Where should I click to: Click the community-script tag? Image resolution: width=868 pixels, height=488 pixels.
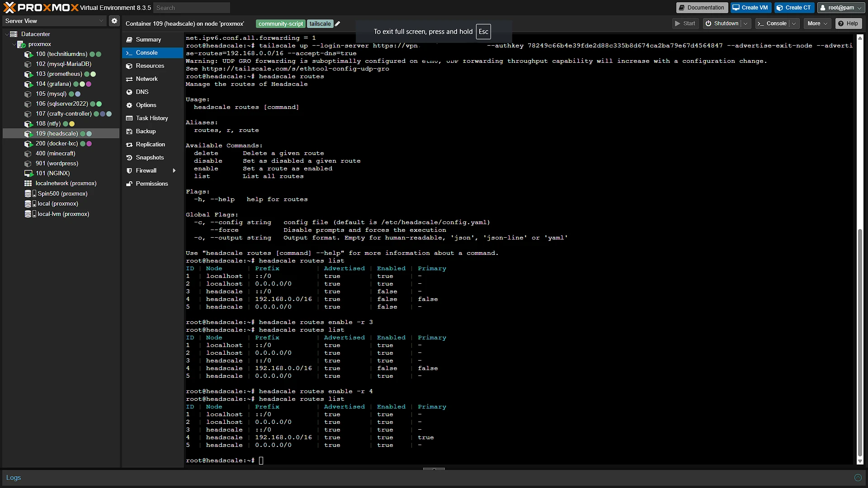(x=281, y=24)
